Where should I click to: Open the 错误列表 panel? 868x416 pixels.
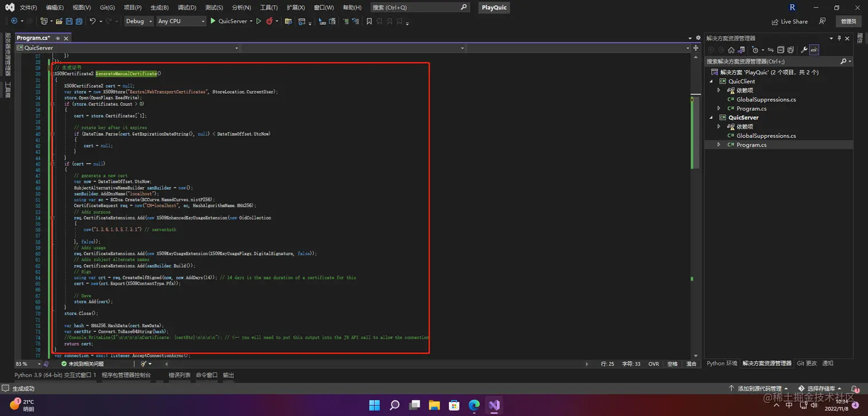[x=179, y=375]
